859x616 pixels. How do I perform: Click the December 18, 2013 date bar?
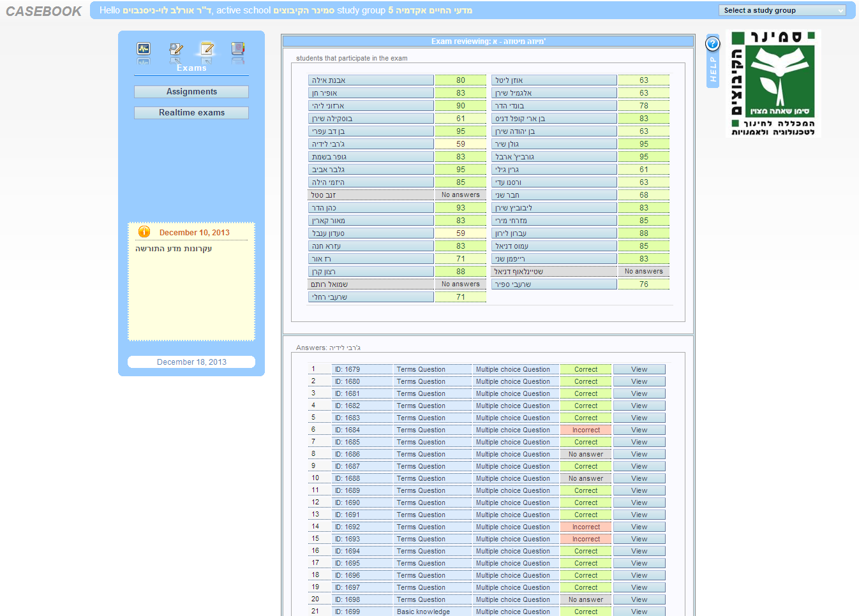click(191, 362)
